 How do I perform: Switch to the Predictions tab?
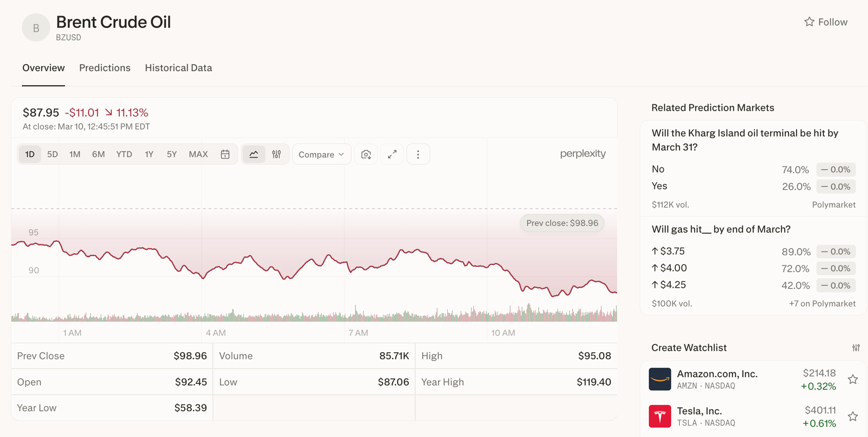[x=105, y=68]
